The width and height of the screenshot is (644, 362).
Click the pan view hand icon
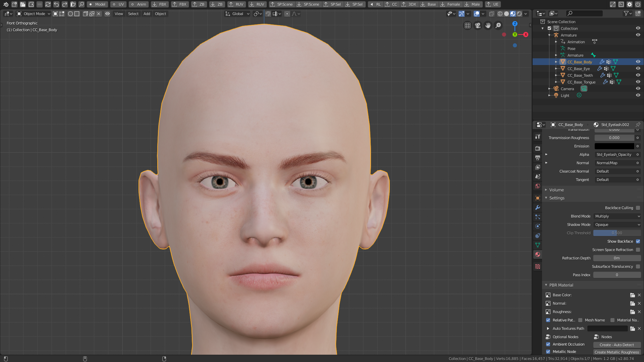488,25
